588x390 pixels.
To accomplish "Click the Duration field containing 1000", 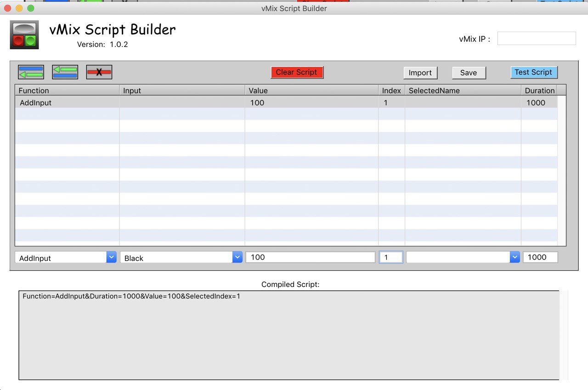I will 540,257.
